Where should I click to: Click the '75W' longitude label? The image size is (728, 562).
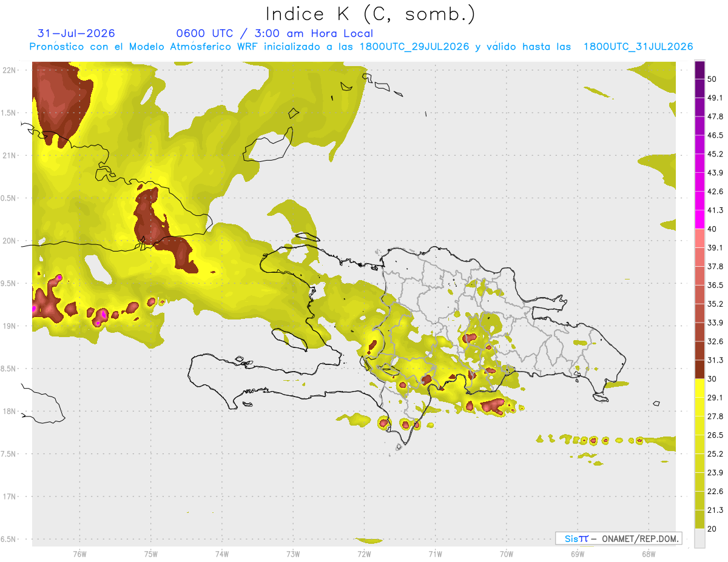point(151,554)
